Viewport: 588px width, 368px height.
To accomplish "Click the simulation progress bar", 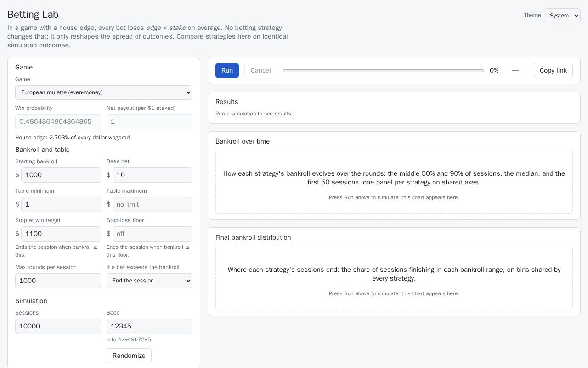I will 383,71.
